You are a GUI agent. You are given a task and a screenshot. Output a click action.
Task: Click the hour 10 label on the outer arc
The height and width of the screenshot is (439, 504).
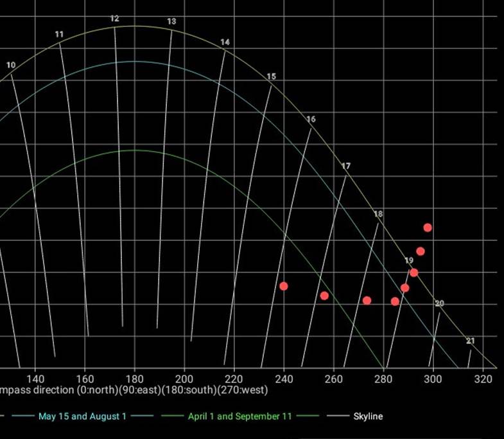11,65
